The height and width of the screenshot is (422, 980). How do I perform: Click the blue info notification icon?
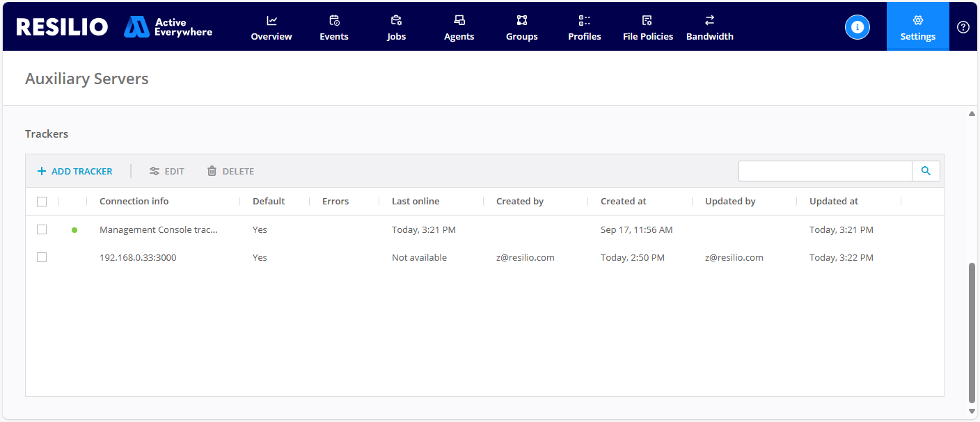857,27
